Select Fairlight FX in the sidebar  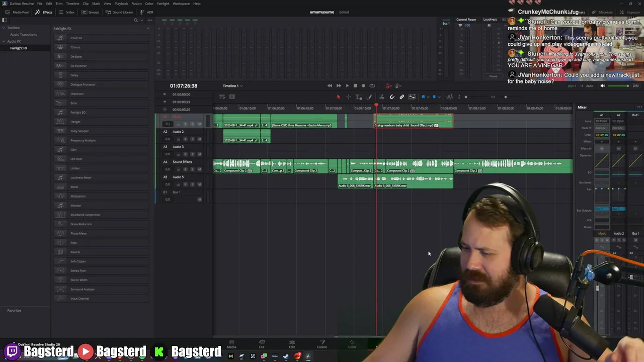(x=19, y=48)
